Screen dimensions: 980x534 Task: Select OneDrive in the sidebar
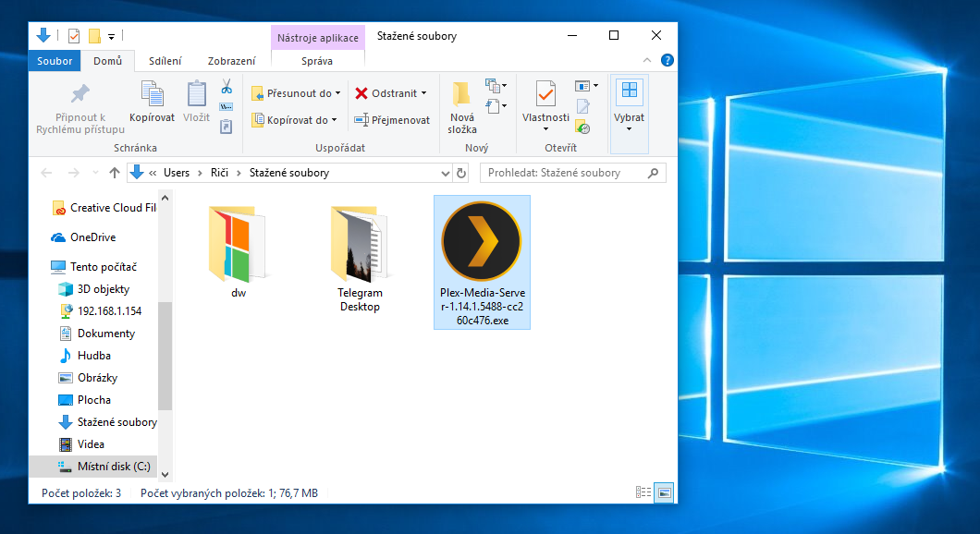(x=83, y=237)
